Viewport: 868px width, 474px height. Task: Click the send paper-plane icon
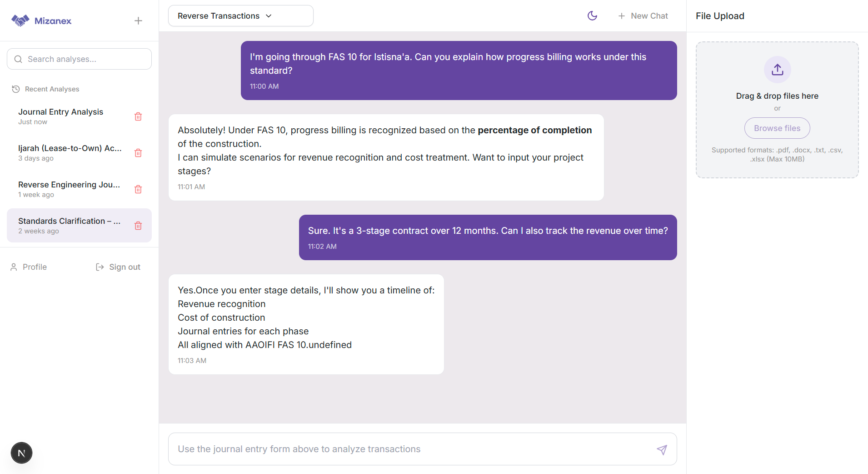click(x=662, y=449)
